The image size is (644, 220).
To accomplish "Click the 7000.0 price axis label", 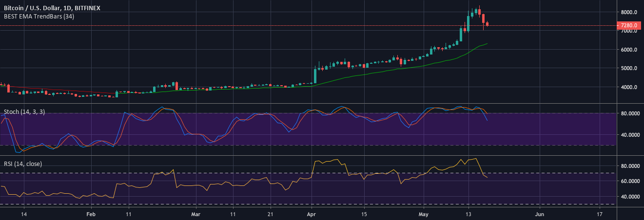I will [x=629, y=31].
